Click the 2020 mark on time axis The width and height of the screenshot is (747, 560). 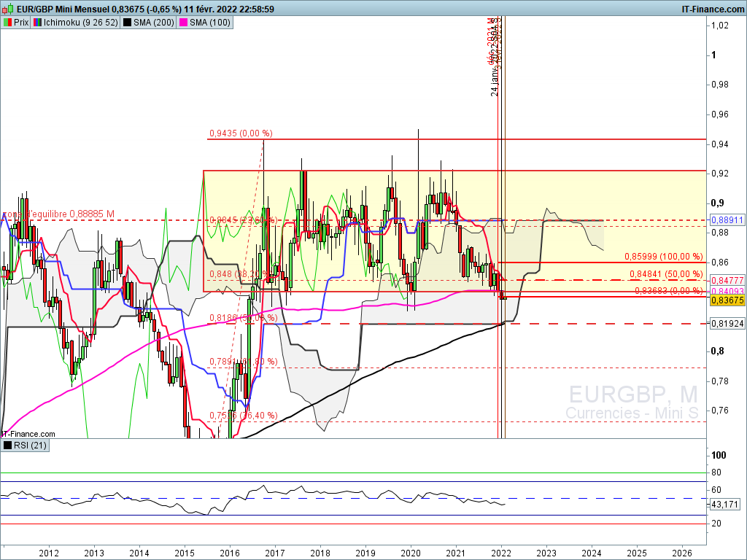411,553
